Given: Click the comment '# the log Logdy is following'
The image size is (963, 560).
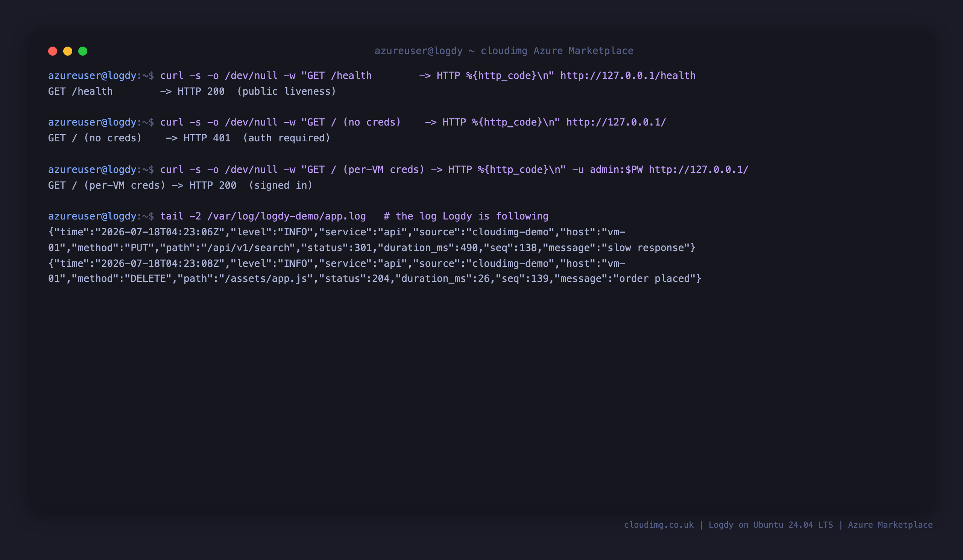Looking at the screenshot, I should (x=466, y=216).
